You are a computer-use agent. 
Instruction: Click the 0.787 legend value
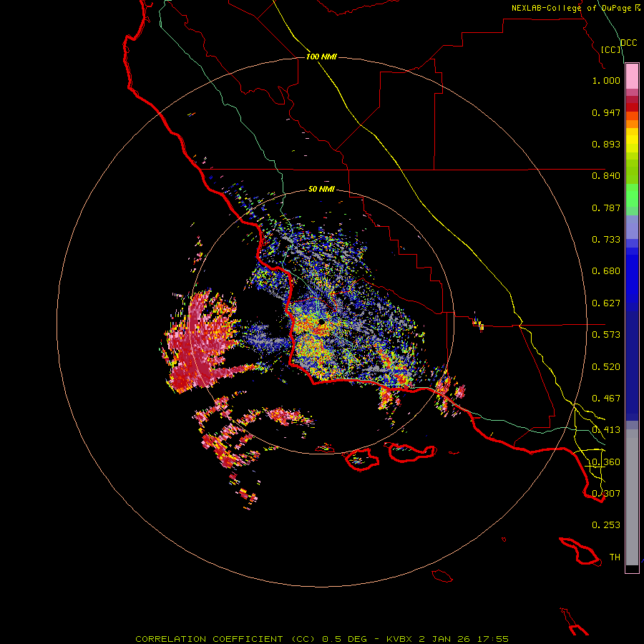click(x=606, y=208)
